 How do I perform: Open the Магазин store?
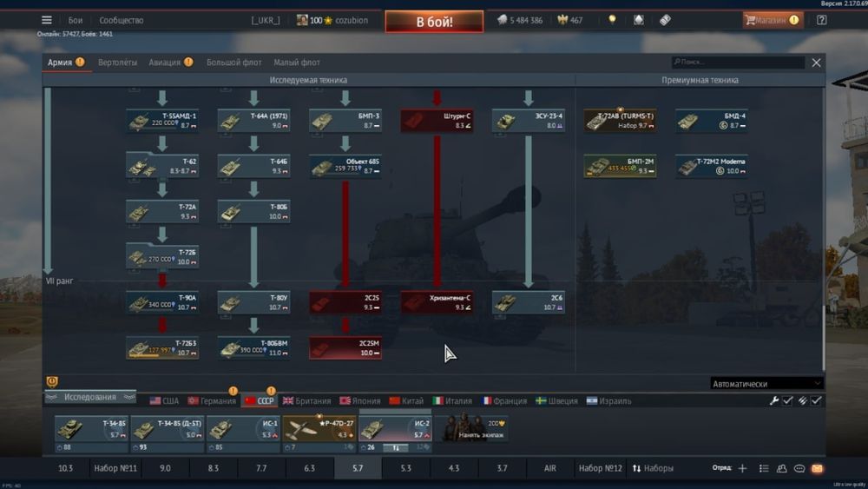click(773, 20)
